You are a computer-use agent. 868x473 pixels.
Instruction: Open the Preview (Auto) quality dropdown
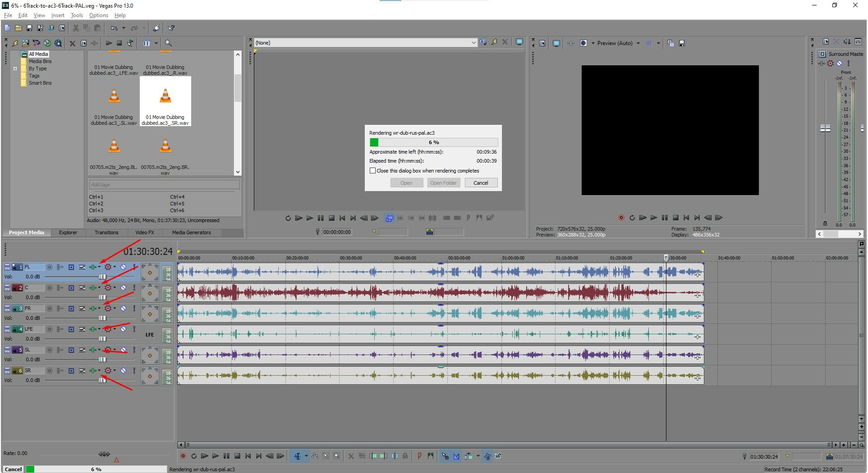coord(638,43)
